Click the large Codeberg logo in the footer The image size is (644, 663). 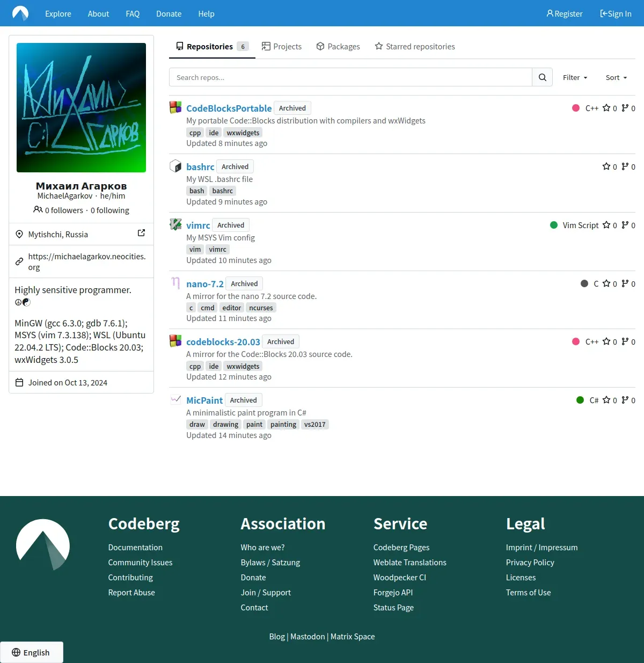pyautogui.click(x=43, y=544)
